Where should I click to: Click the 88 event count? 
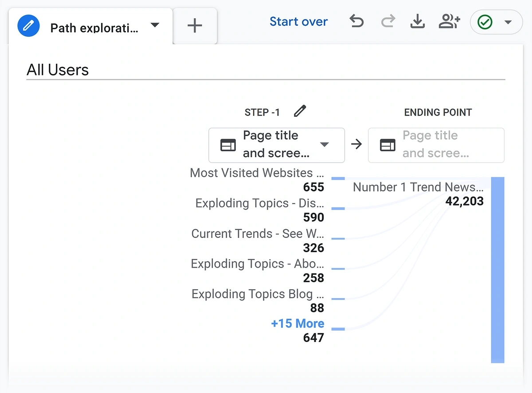coord(317,308)
